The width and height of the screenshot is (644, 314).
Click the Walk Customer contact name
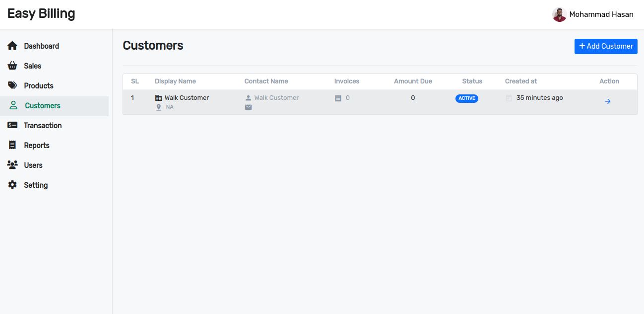click(276, 98)
